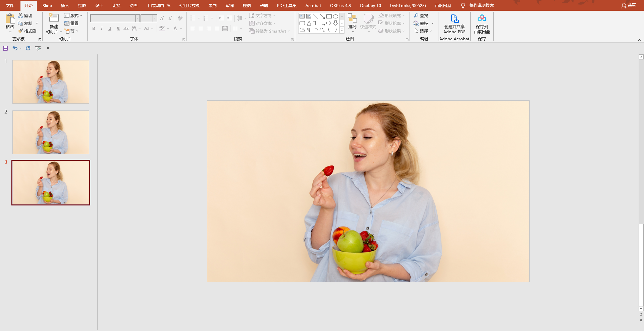
Task: Click the Undo arrow icon
Action: click(15, 48)
